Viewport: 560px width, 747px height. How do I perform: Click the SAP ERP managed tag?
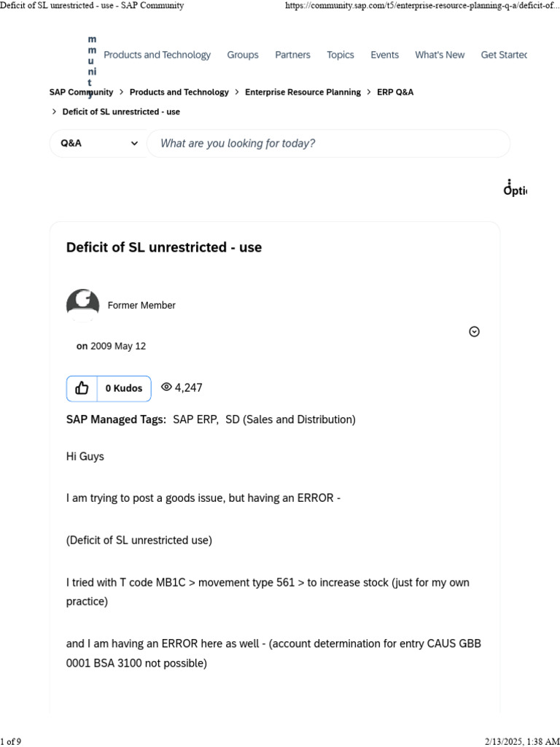pos(195,419)
